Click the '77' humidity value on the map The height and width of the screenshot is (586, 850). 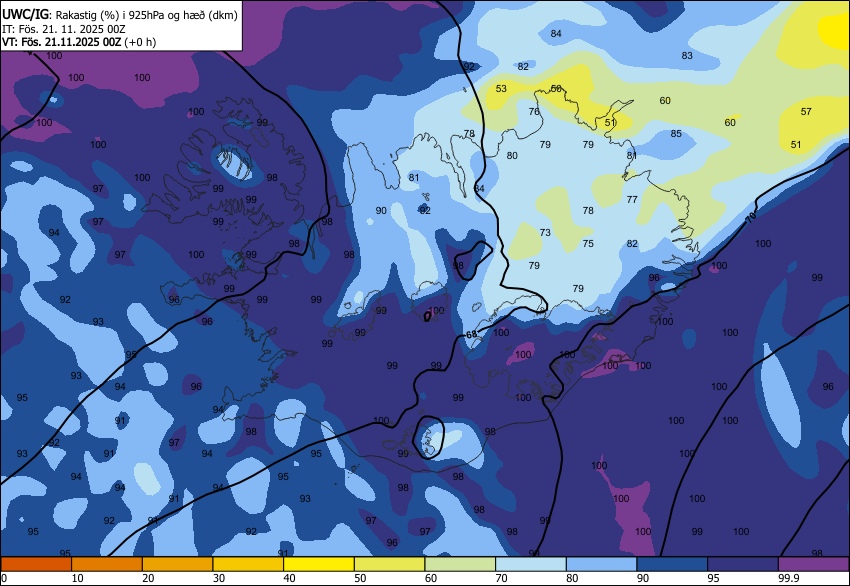click(632, 200)
